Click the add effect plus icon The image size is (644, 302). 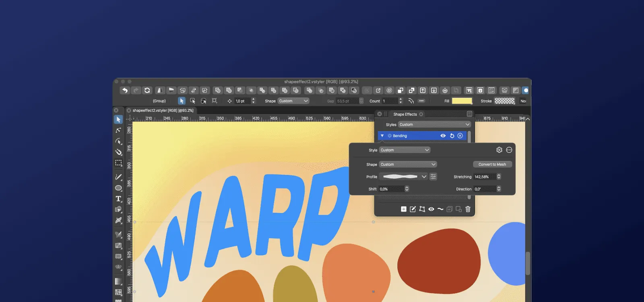pyautogui.click(x=404, y=209)
